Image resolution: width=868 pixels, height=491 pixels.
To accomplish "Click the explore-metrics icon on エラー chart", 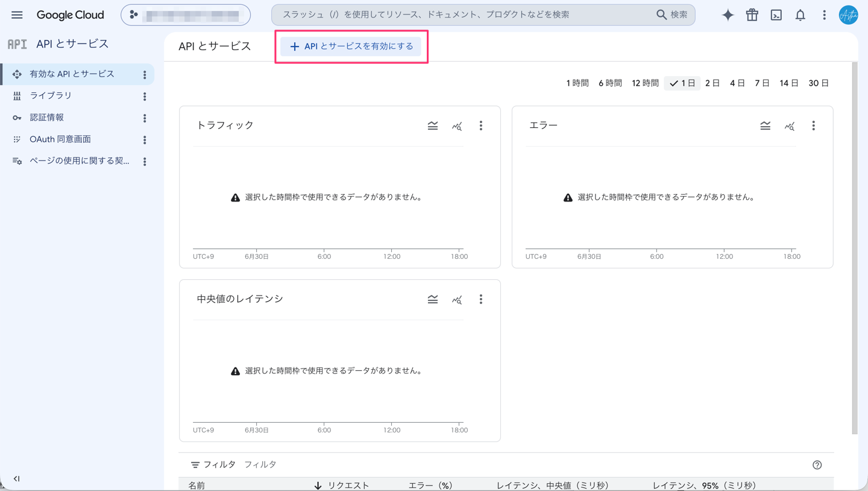I will click(790, 125).
